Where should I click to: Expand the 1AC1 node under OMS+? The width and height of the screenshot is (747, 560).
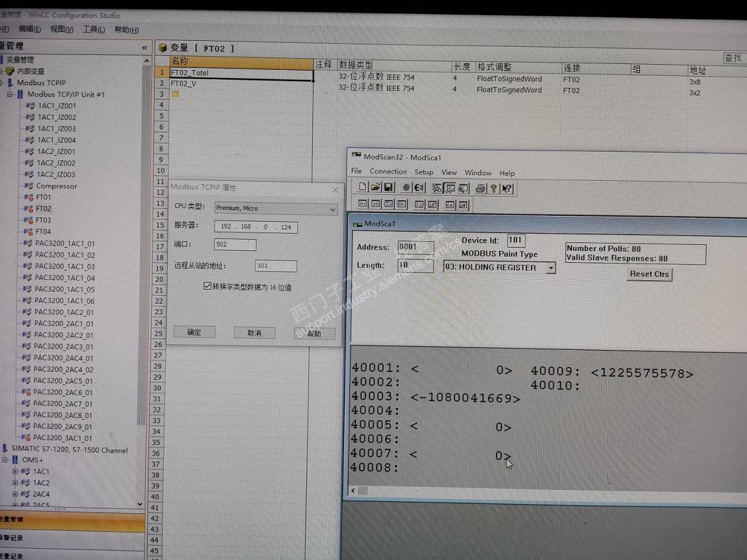15,471
